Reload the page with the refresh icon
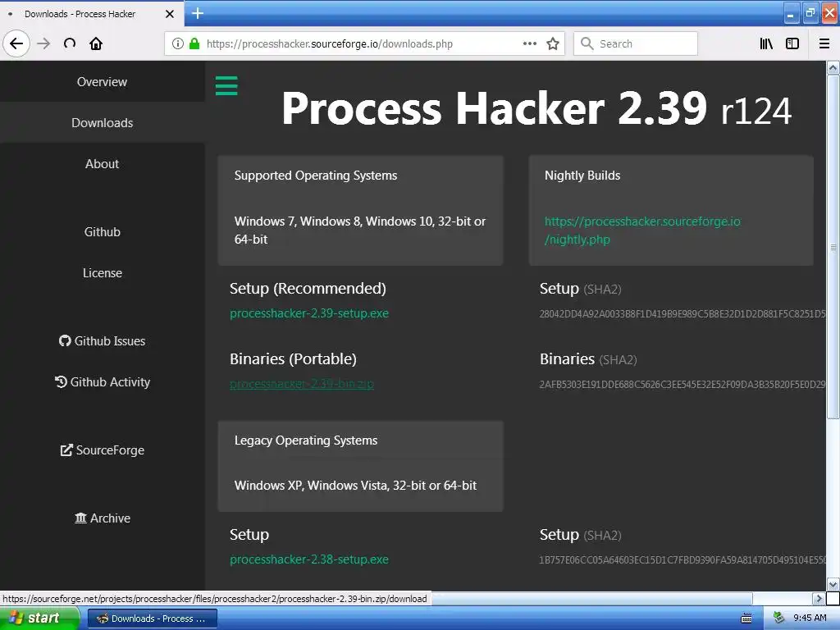The width and height of the screenshot is (840, 630). (x=70, y=44)
